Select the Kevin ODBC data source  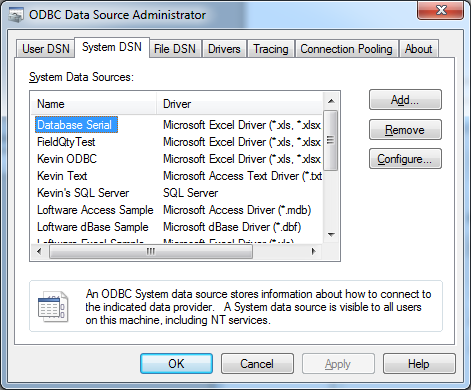tap(67, 159)
